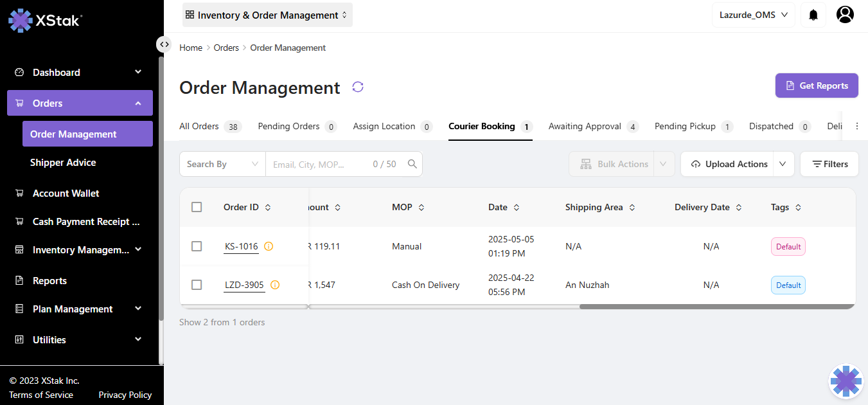868x405 pixels.
Task: Click the info icon next to LZD-3905
Action: coord(275,285)
